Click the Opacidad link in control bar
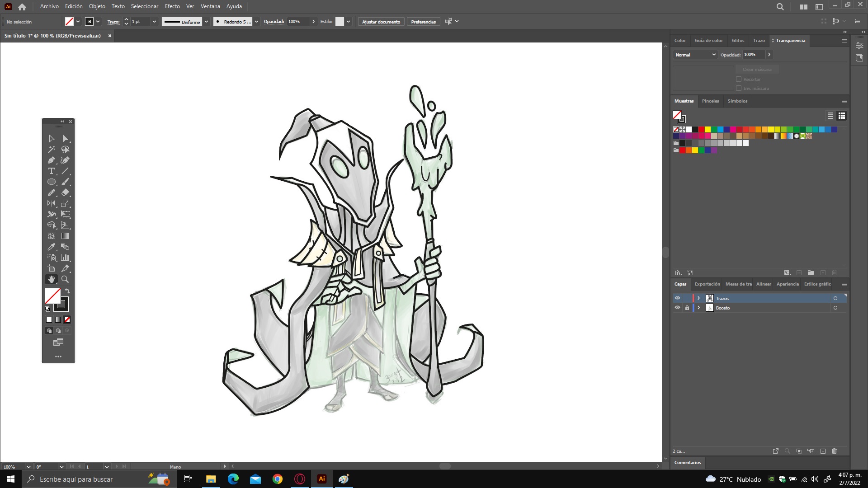The width and height of the screenshot is (868, 488). click(x=274, y=22)
